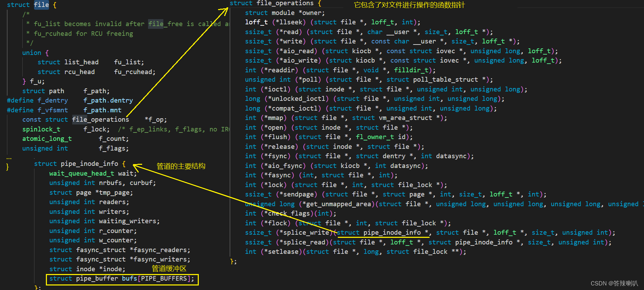Click the 'fu_list becomes invalid' comment line
The width and height of the screenshot is (644, 290).
coord(128,24)
